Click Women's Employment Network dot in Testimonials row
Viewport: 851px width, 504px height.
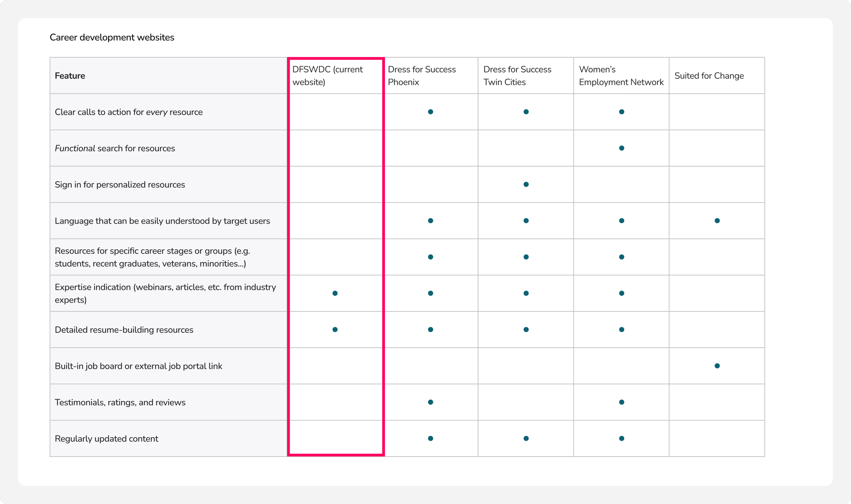tap(622, 402)
